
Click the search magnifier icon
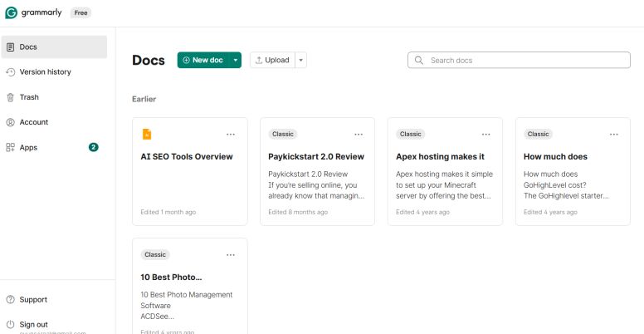tap(418, 60)
